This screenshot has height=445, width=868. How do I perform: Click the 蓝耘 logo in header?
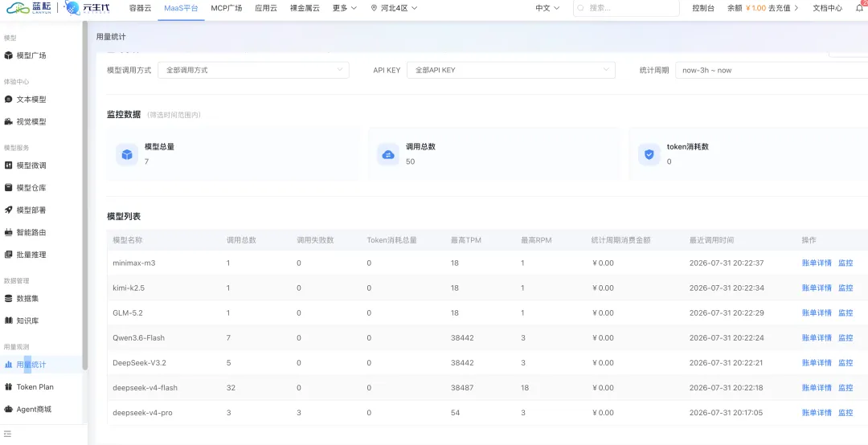[x=30, y=8]
